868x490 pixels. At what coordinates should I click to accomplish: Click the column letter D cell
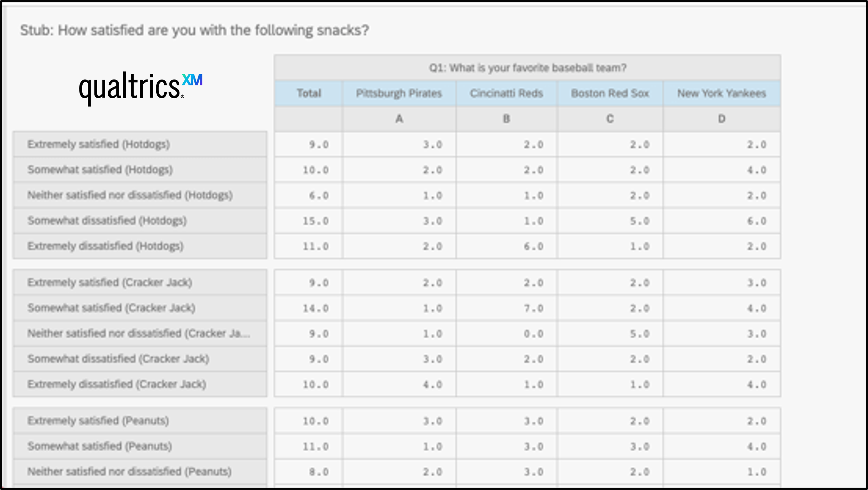click(722, 119)
